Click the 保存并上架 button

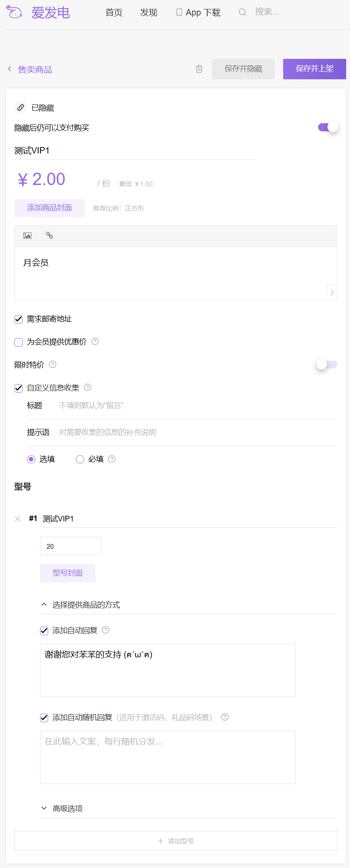coord(314,69)
